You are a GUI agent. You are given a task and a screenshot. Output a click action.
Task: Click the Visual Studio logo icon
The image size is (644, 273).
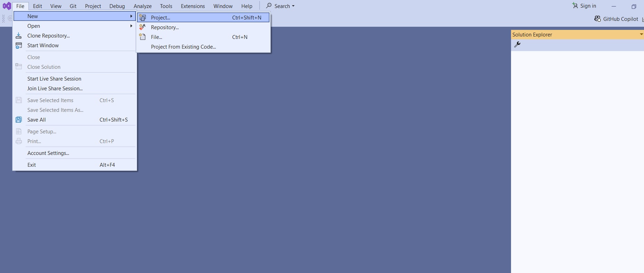point(7,6)
